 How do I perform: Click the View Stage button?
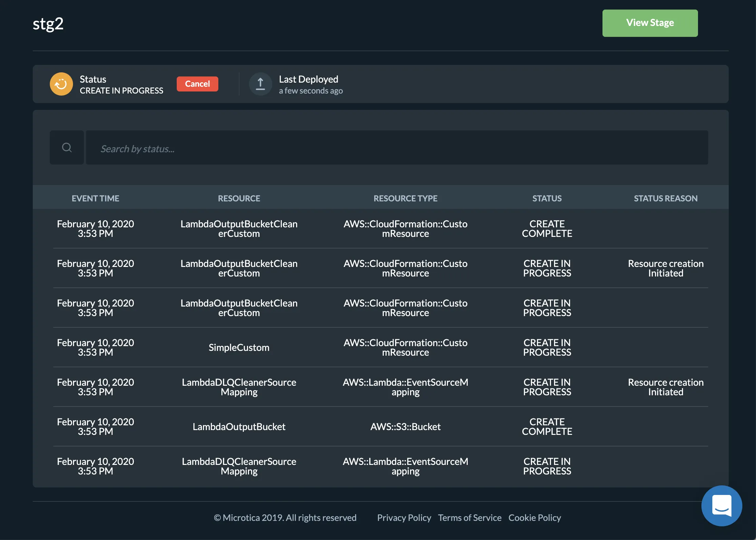650,23
